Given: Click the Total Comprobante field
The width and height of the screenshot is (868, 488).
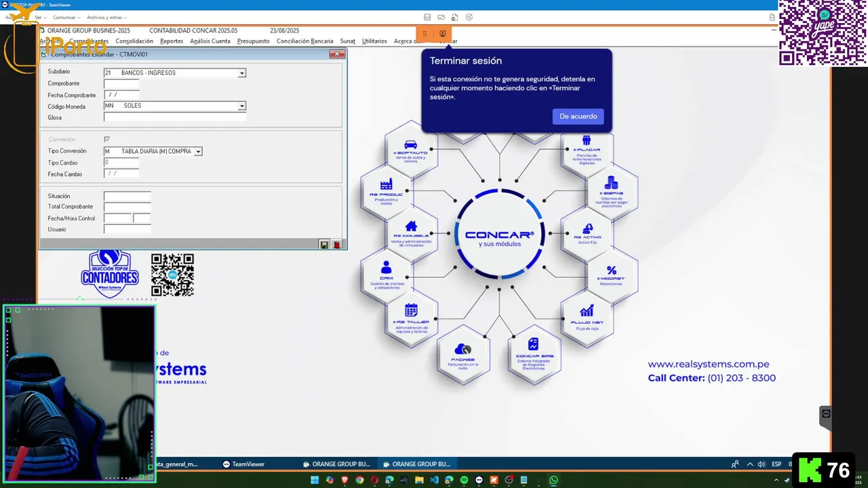Looking at the screenshot, I should click(127, 207).
